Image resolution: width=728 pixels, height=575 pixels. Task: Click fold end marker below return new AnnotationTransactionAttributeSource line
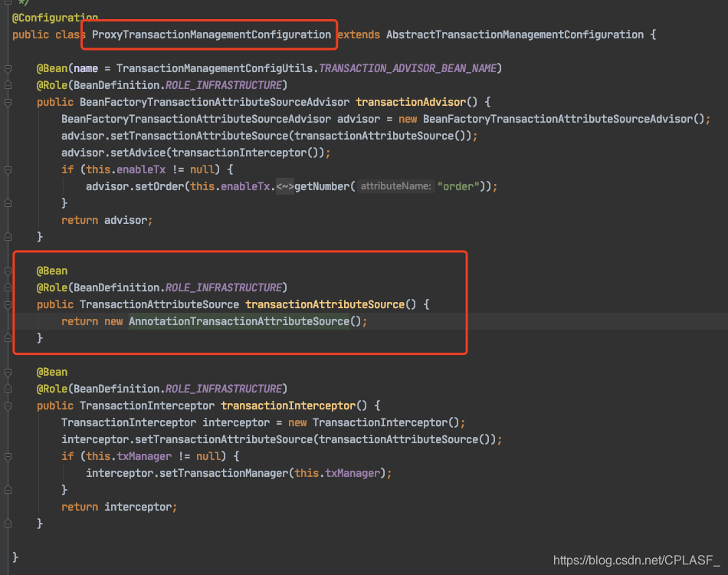pos(8,339)
